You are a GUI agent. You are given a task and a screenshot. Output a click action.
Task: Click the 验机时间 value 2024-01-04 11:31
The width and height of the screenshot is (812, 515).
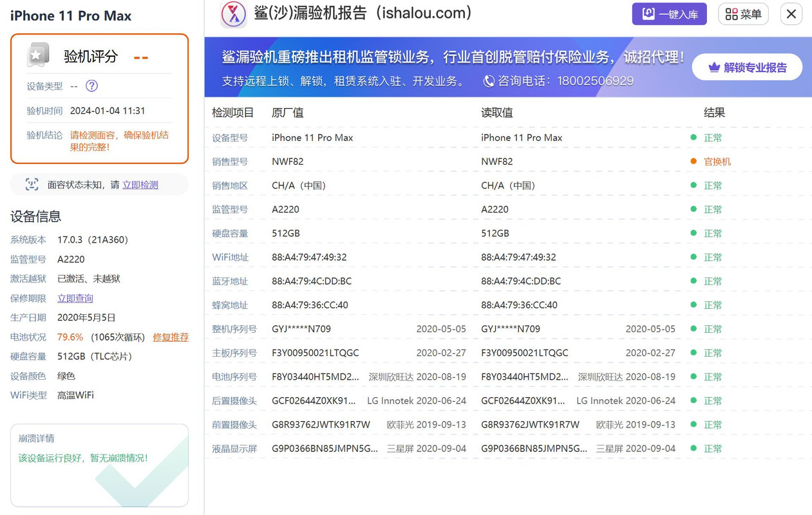108,111
